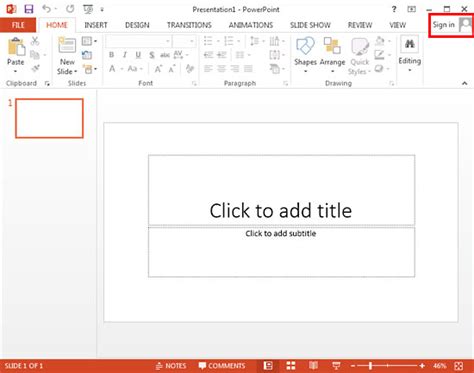Viewport: 474px width, 373px height.
Task: Open Slide Sorter view in status bar
Action: tap(291, 366)
